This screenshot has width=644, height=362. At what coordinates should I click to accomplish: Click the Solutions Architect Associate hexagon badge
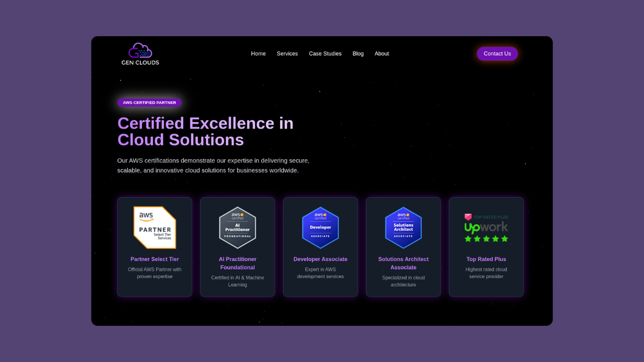click(x=404, y=227)
